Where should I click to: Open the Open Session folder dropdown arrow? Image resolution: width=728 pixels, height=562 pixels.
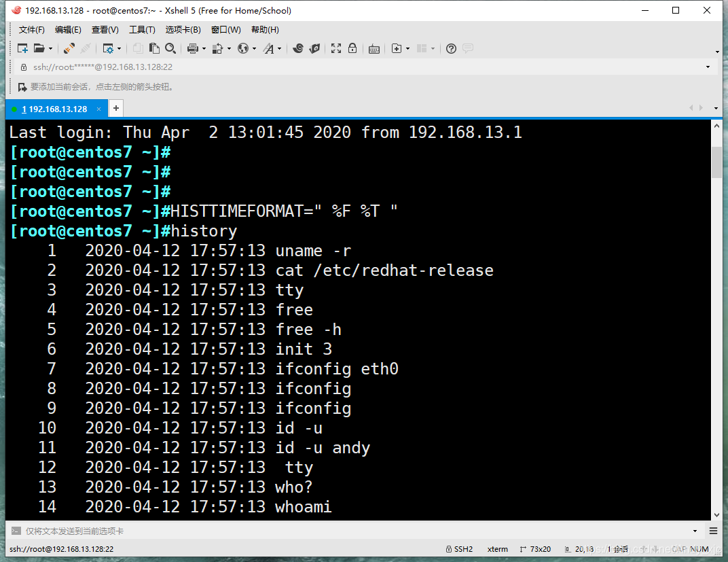tap(51, 48)
